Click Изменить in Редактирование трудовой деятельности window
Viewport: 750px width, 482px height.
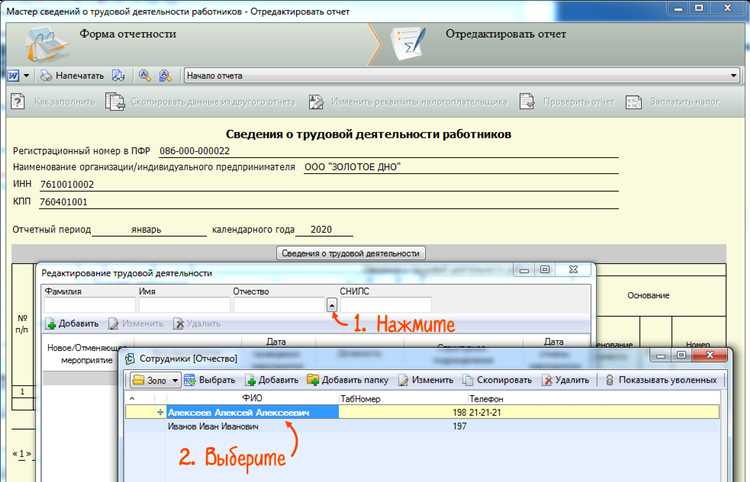[x=136, y=324]
